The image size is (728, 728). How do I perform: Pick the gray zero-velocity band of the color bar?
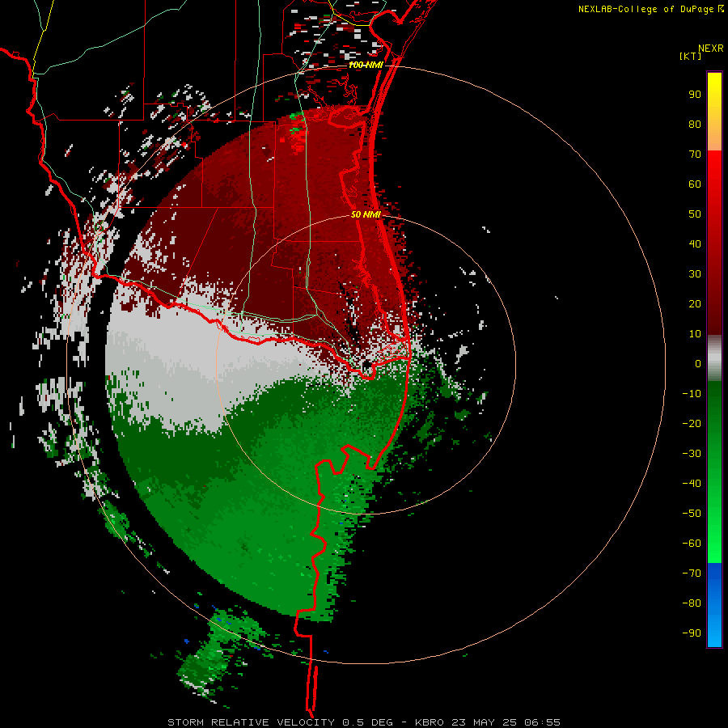(x=714, y=358)
